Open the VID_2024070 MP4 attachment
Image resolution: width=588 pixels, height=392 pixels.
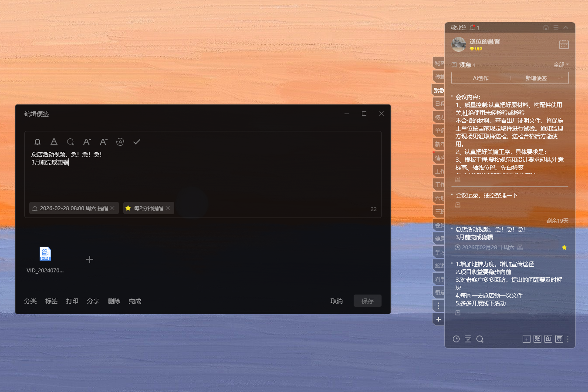tap(45, 254)
